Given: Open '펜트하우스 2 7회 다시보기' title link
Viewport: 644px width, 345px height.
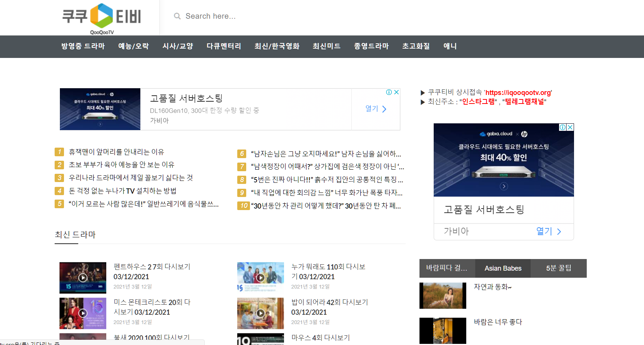Looking at the screenshot, I should click(x=152, y=272).
